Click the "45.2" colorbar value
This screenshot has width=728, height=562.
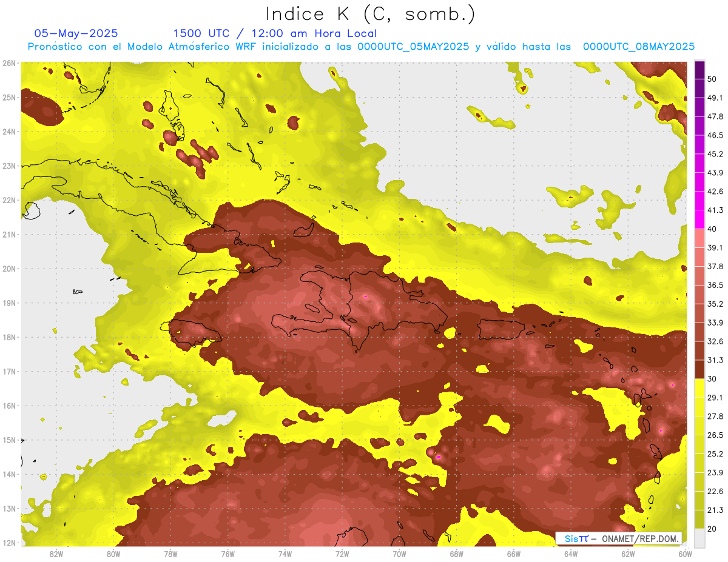(x=714, y=154)
